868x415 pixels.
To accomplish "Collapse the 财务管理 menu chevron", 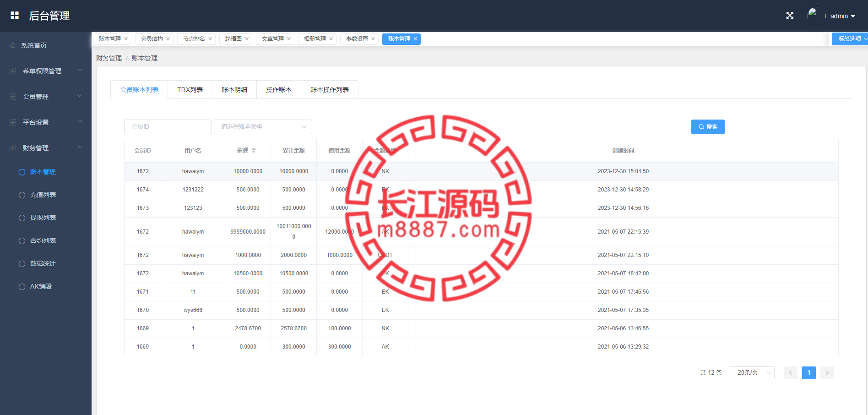I will (x=80, y=147).
